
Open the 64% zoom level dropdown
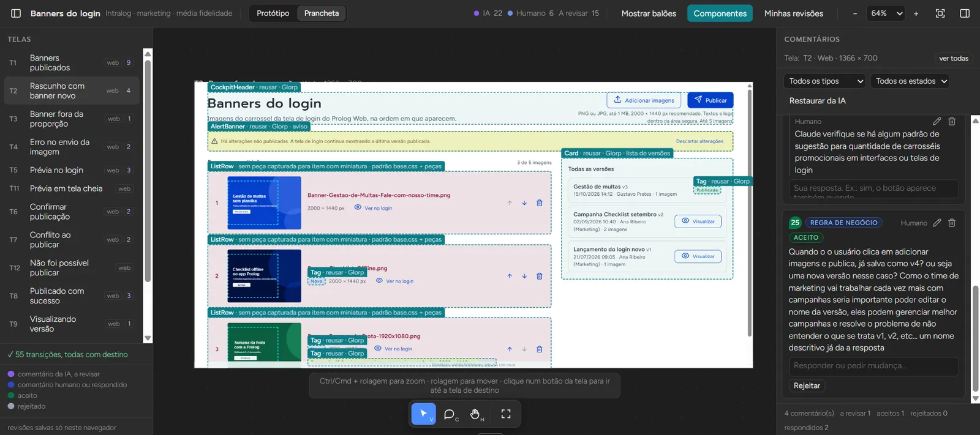click(x=887, y=13)
